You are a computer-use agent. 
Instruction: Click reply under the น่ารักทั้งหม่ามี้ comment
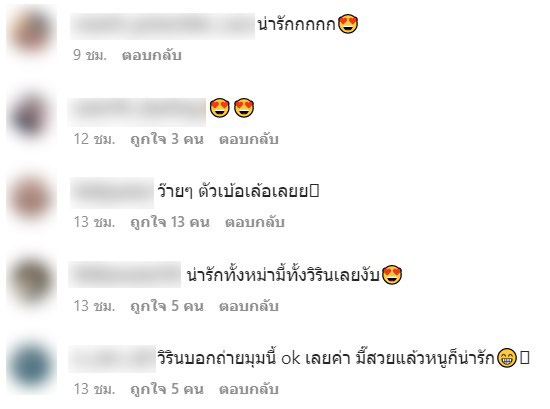coord(249,306)
